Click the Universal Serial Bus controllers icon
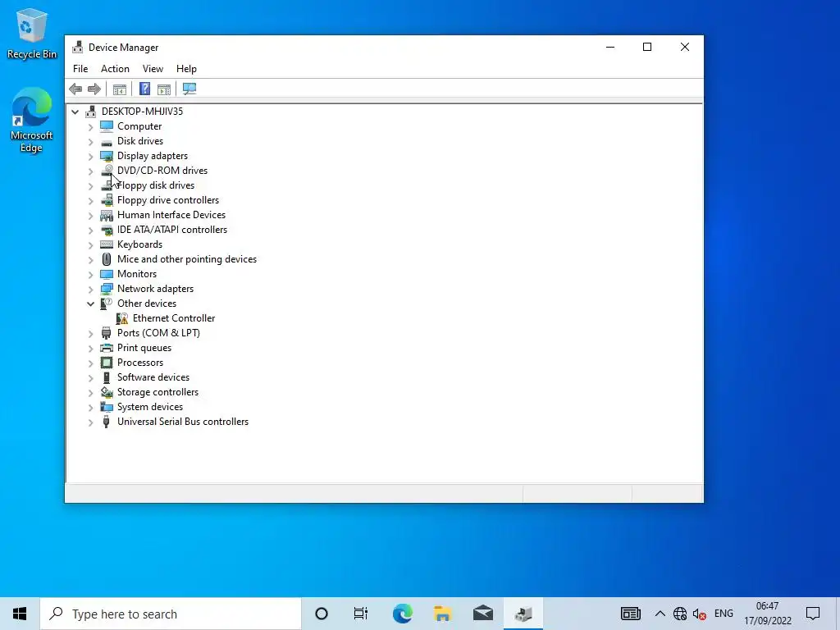840x630 pixels. (x=107, y=422)
